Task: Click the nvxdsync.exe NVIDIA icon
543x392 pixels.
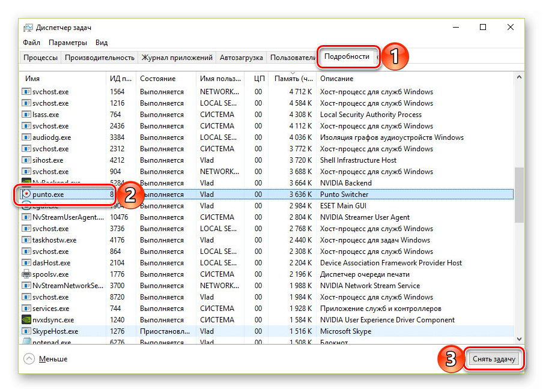Action: [x=26, y=320]
